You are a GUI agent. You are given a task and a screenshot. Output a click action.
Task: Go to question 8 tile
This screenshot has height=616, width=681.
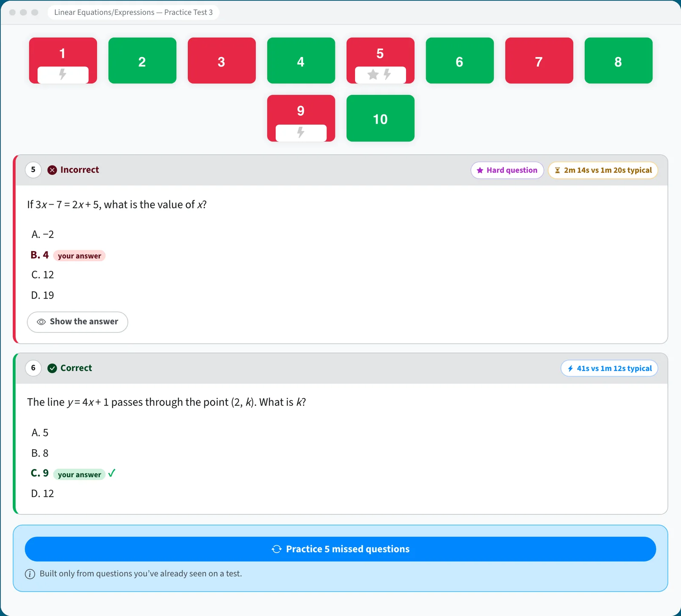[618, 60]
